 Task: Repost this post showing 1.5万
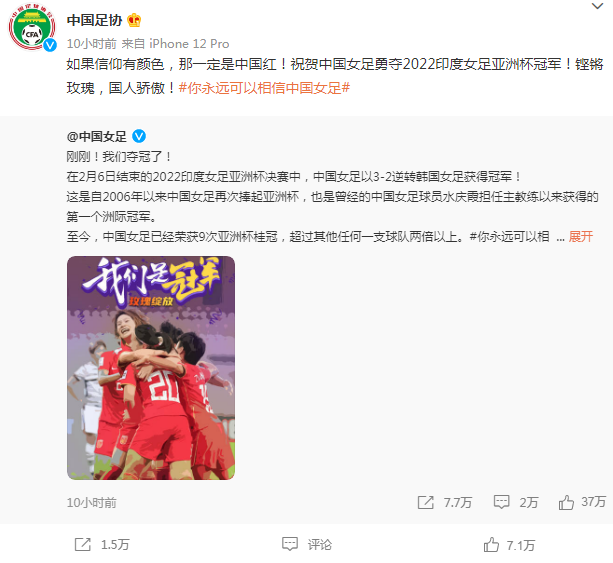pyautogui.click(x=102, y=545)
